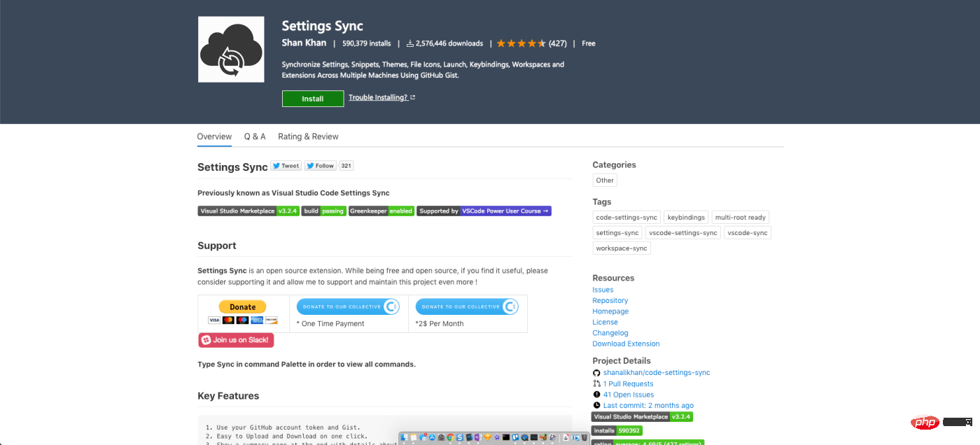This screenshot has width=980, height=445.
Task: Open the Last commit: 2 months ago link
Action: (x=648, y=406)
